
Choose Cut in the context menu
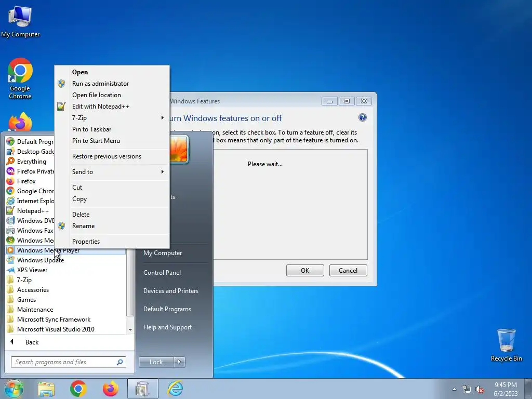112,187
